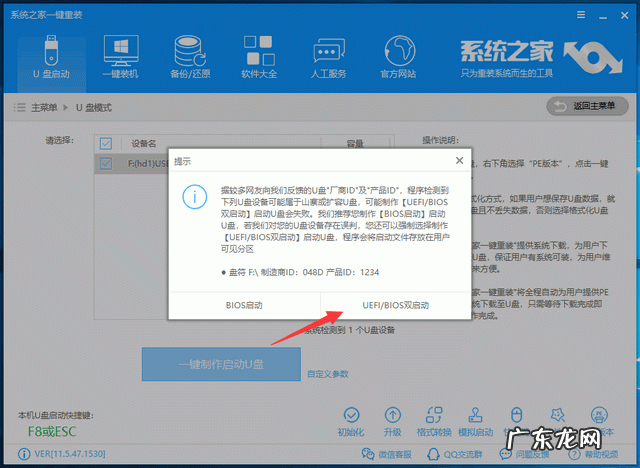The width and height of the screenshot is (640, 468).
Task: Click the 模拟启动 icon
Action: point(476,422)
